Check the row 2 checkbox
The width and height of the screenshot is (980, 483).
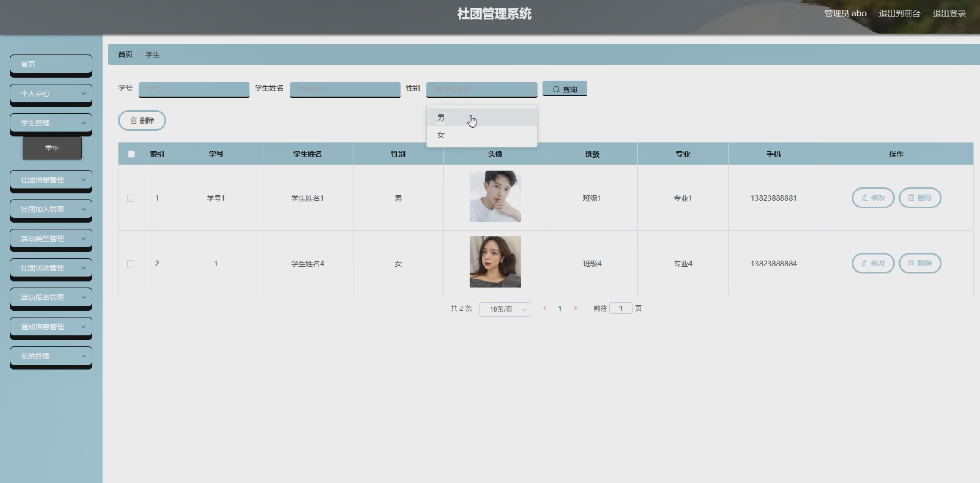(x=131, y=264)
